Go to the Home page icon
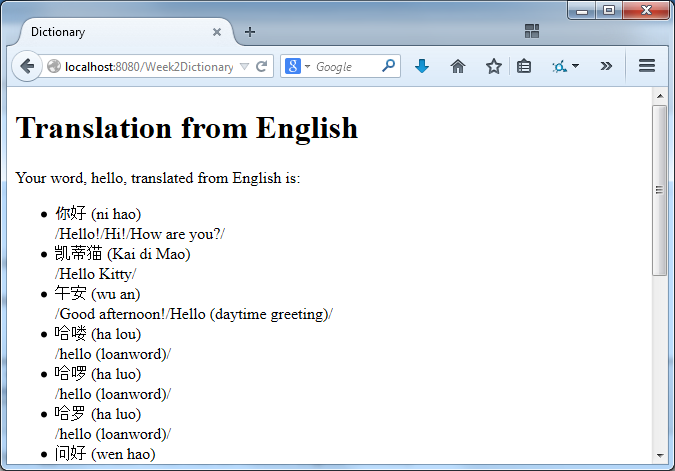 tap(458, 66)
